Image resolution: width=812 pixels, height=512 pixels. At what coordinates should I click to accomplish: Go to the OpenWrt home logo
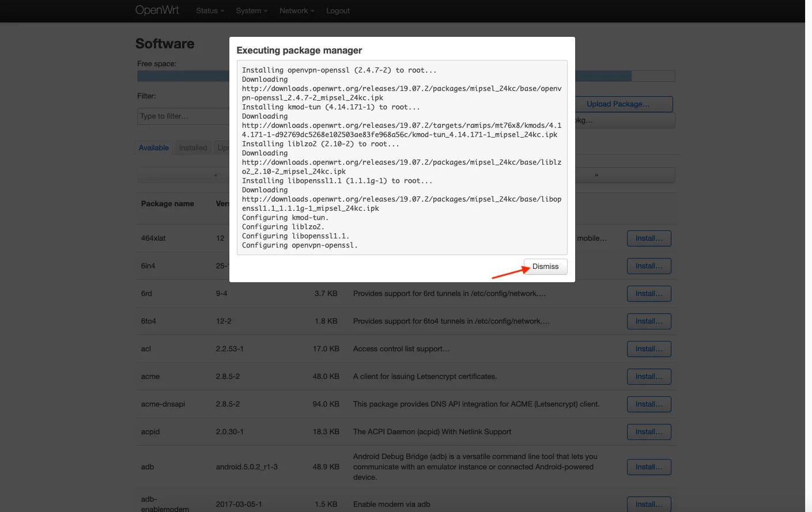(157, 10)
